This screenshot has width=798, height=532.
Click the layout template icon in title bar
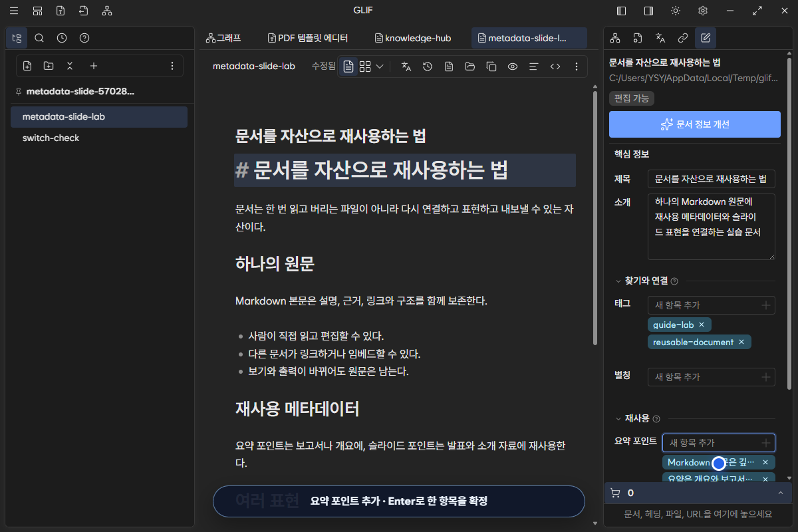tap(38, 11)
